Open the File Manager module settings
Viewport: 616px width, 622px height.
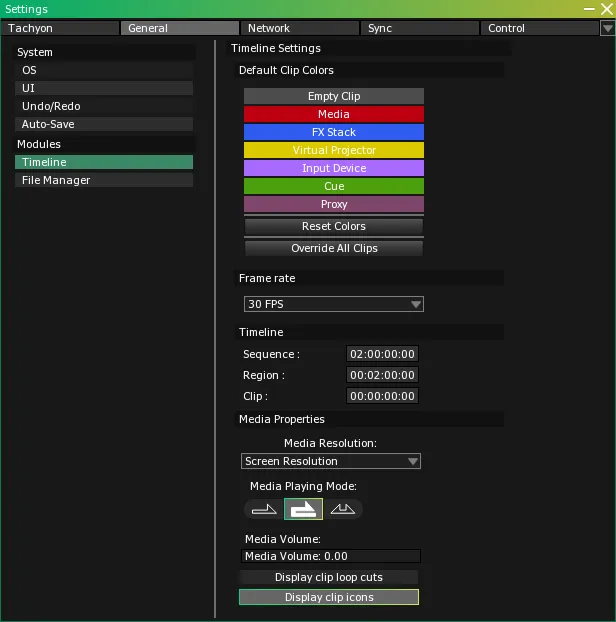pos(104,180)
